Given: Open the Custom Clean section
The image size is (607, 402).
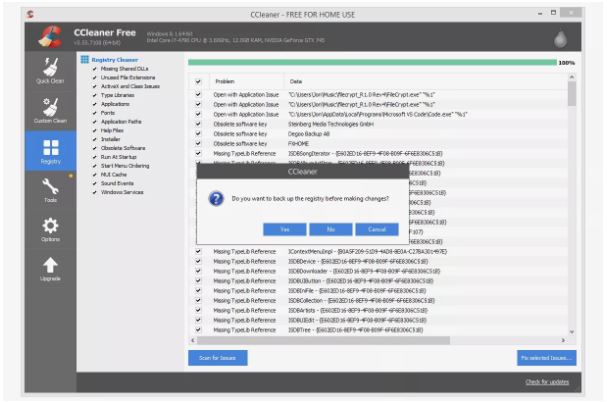Looking at the screenshot, I should pos(50,111).
